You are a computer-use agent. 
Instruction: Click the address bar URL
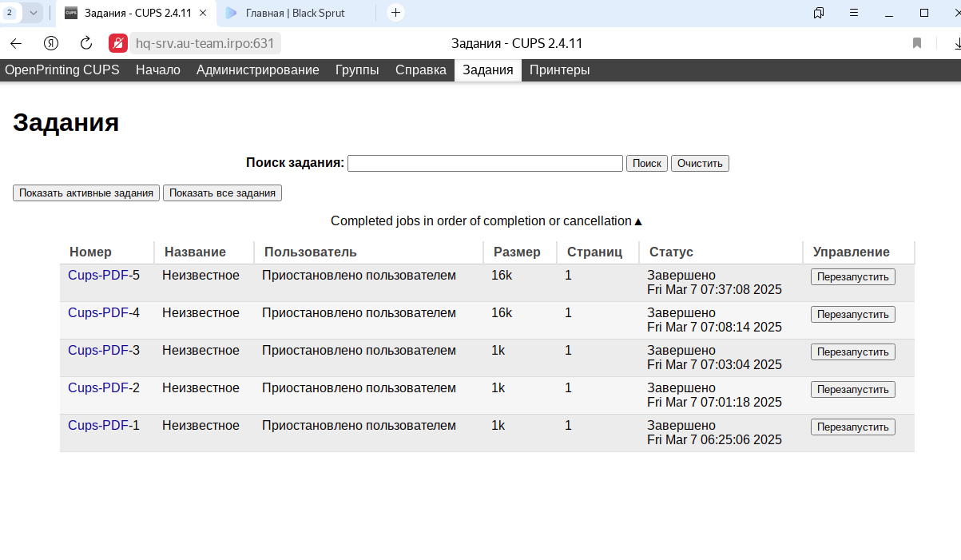[x=205, y=43]
